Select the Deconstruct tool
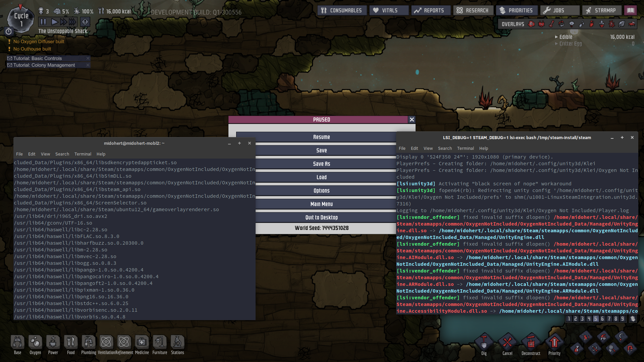The height and width of the screenshot is (362, 644). click(531, 342)
